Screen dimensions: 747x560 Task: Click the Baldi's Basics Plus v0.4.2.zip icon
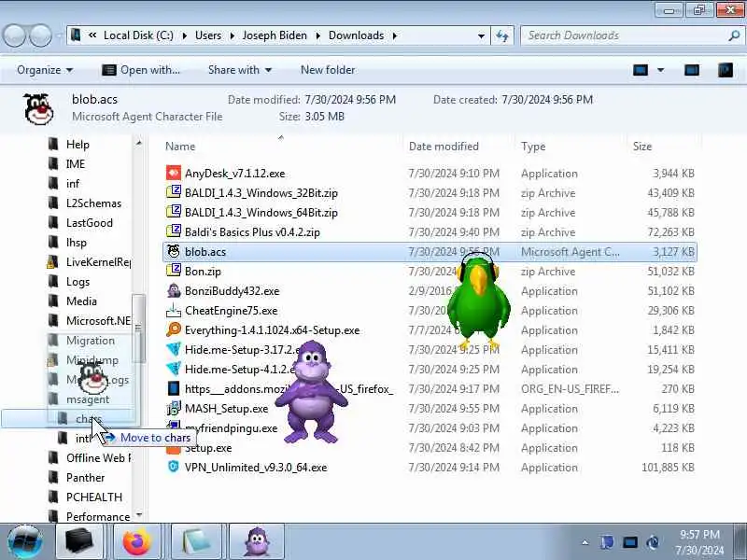point(174,231)
